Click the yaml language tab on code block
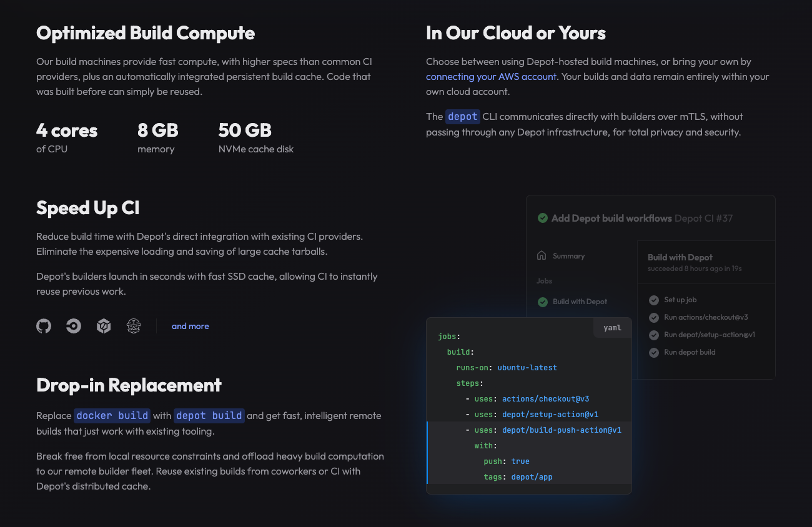 tap(612, 328)
